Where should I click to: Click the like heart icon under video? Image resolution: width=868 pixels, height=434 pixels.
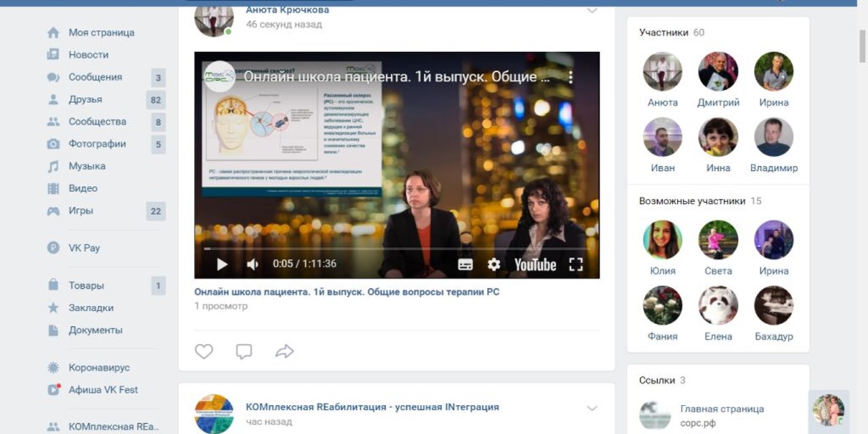click(x=204, y=351)
